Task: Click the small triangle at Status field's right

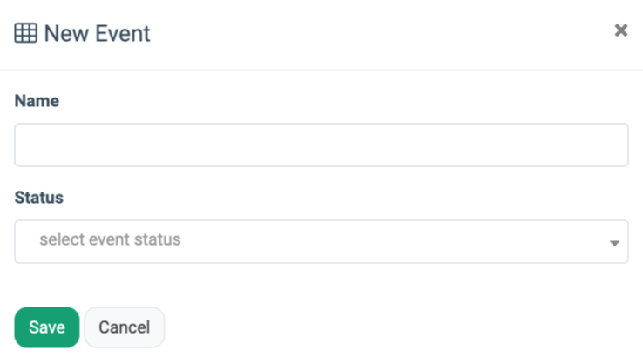Action: point(614,243)
